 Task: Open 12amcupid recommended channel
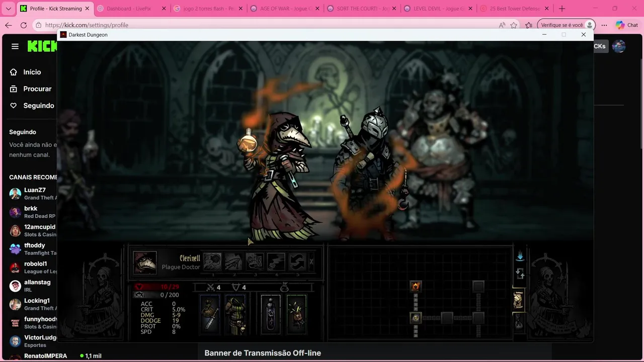click(33, 230)
